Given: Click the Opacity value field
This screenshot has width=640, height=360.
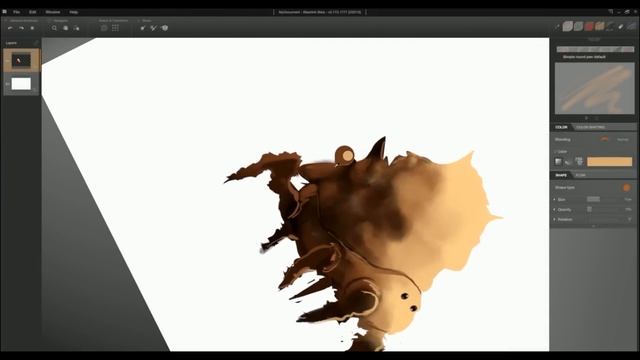Looking at the screenshot, I should tap(628, 209).
